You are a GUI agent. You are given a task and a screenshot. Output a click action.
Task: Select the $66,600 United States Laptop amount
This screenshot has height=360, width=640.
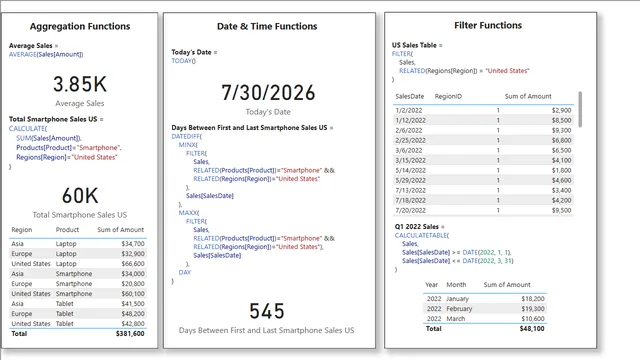click(x=133, y=264)
